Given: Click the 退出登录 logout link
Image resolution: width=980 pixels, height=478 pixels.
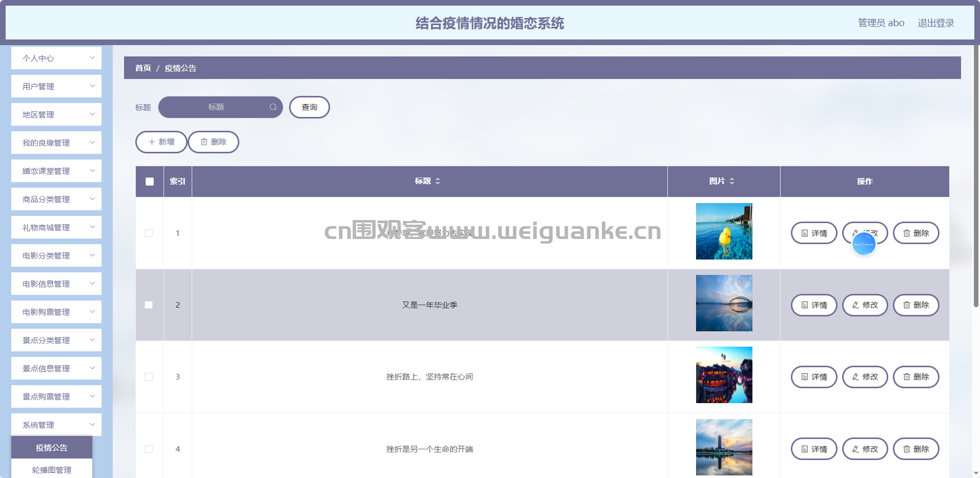Looking at the screenshot, I should click(935, 23).
